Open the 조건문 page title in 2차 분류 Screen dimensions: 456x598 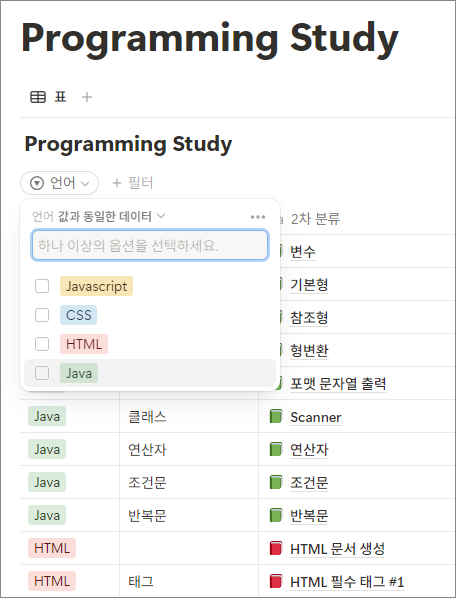point(309,483)
